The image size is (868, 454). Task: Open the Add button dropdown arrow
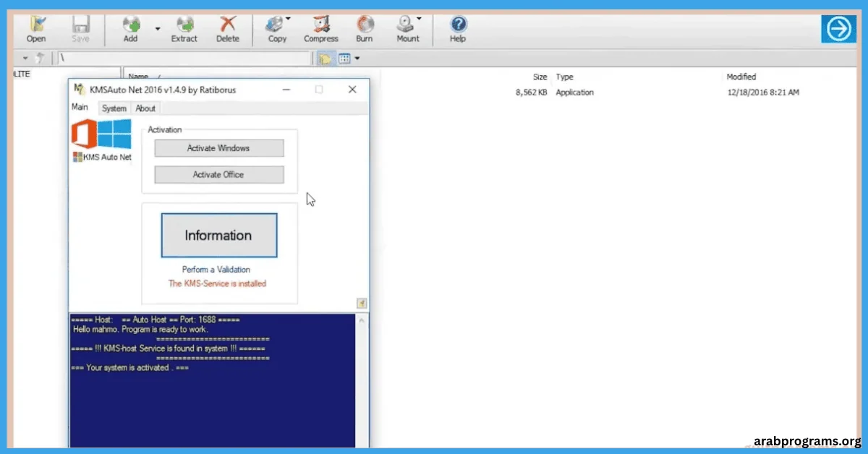(157, 30)
